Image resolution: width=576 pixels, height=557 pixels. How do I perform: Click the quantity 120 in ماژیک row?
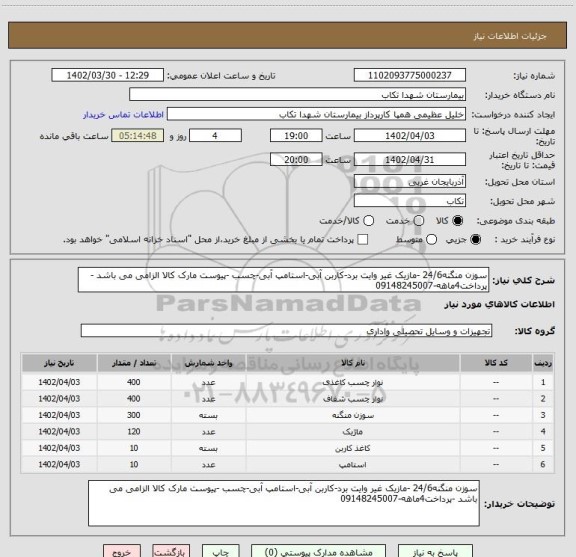134,432
